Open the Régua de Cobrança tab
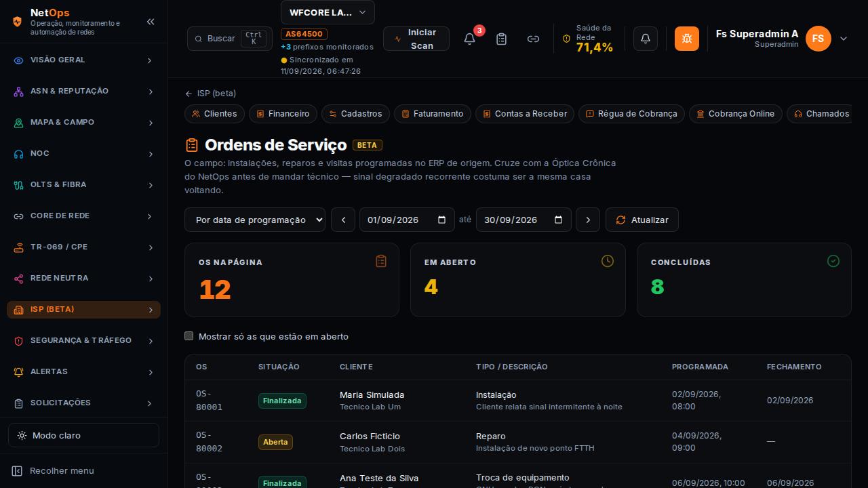 coord(631,114)
